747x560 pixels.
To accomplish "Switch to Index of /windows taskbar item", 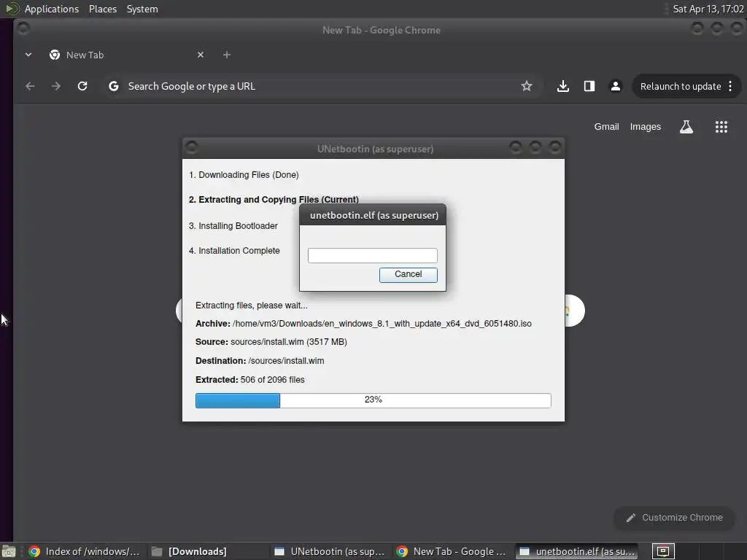I will click(x=85, y=551).
